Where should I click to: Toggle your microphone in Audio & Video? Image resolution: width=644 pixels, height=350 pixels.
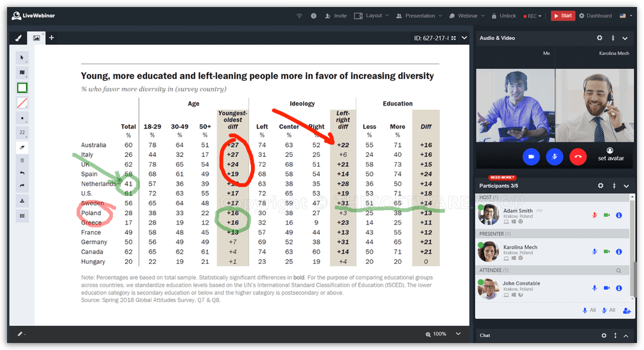pos(555,157)
